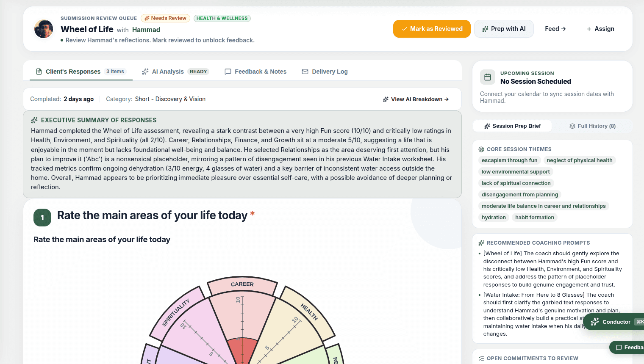
Task: Click the Health segment label on wheel
Action: coord(309,312)
